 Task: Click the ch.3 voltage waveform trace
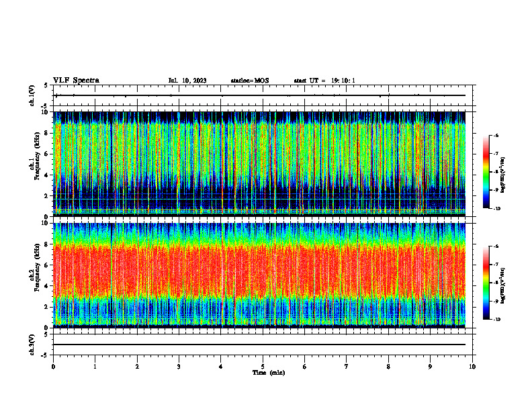(259, 345)
